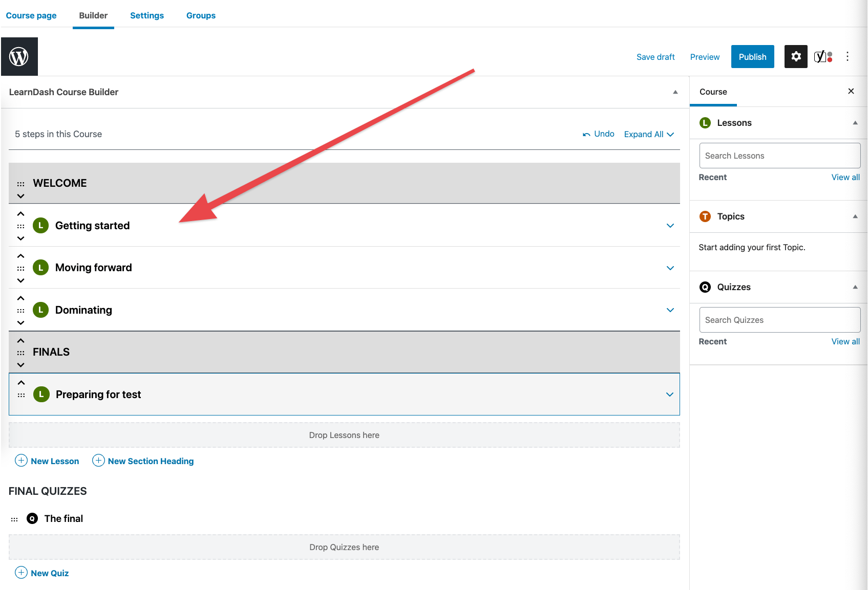Click the Lessons sidebar L icon
868x590 pixels.
(705, 123)
